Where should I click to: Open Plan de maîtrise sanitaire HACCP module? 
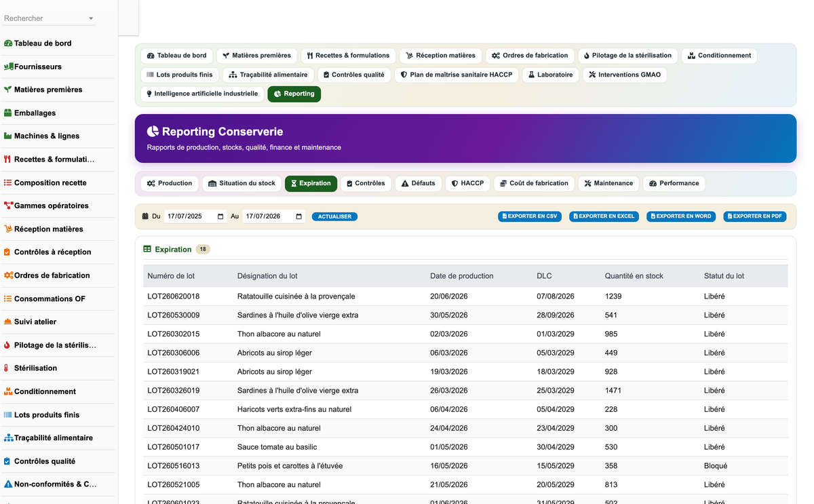[457, 75]
